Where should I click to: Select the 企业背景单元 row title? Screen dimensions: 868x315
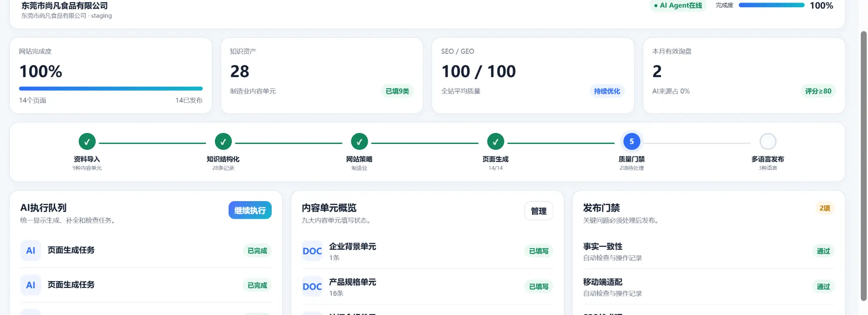click(x=353, y=246)
